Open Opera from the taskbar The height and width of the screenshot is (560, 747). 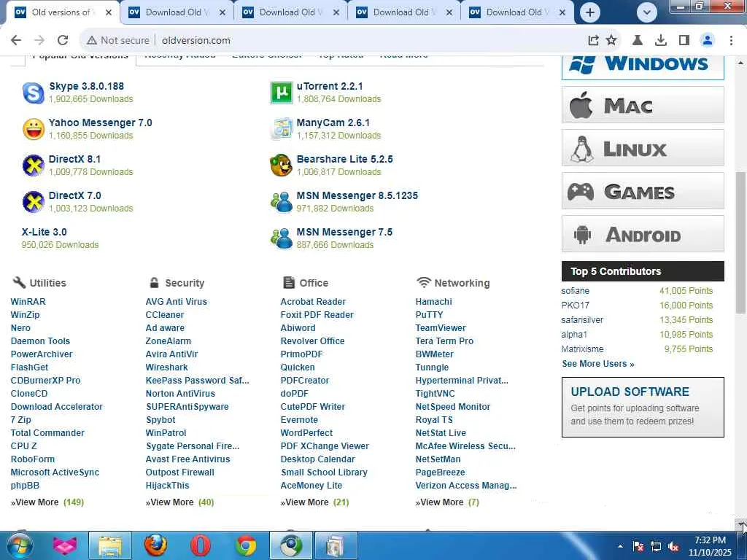(201, 545)
